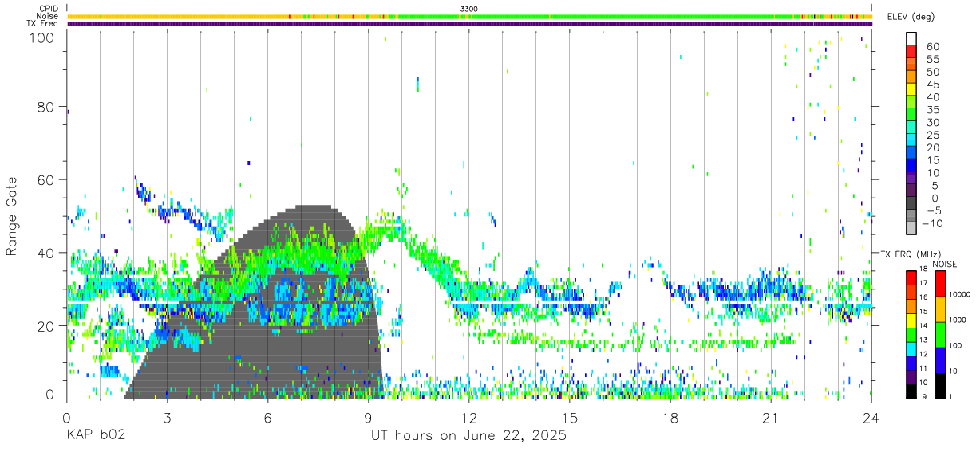Click the 21 tick on UT hours axis
The image size is (980, 452).
[771, 418]
